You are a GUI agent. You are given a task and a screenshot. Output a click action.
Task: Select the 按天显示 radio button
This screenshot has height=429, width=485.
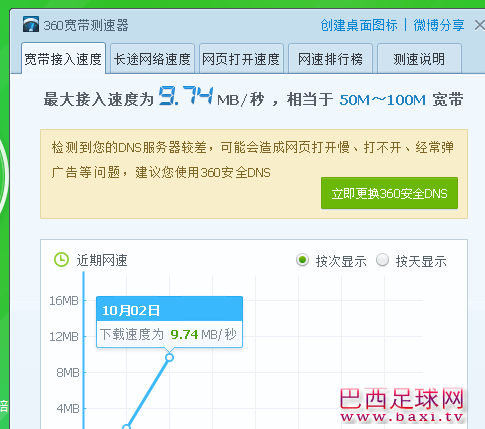[x=382, y=260]
